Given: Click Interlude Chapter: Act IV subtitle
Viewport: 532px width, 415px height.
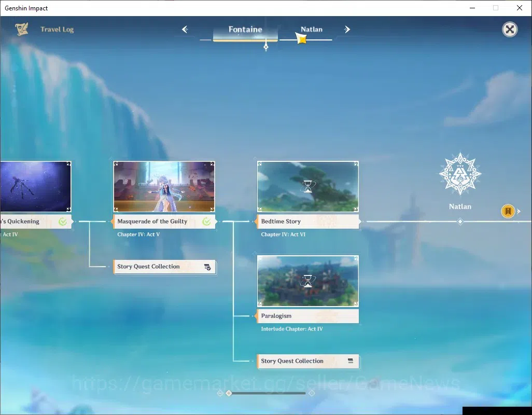Looking at the screenshot, I should pos(292,329).
